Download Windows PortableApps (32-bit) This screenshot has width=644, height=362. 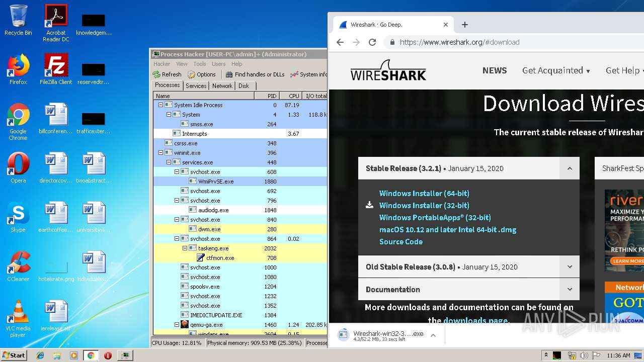coord(435,218)
